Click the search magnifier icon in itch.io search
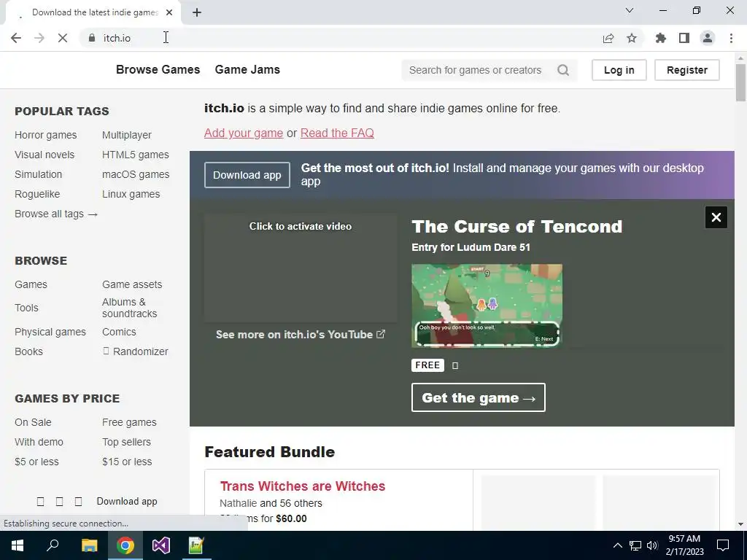The width and height of the screenshot is (747, 560). pos(563,70)
